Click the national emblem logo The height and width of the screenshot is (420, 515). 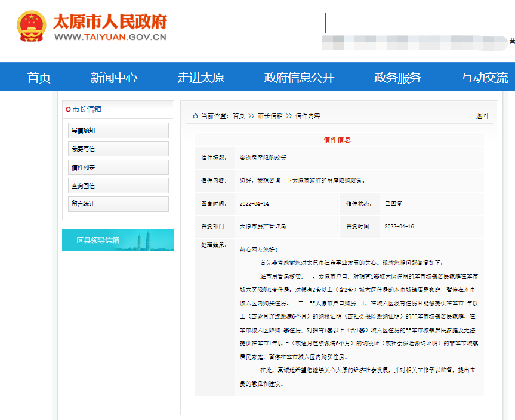point(31,26)
